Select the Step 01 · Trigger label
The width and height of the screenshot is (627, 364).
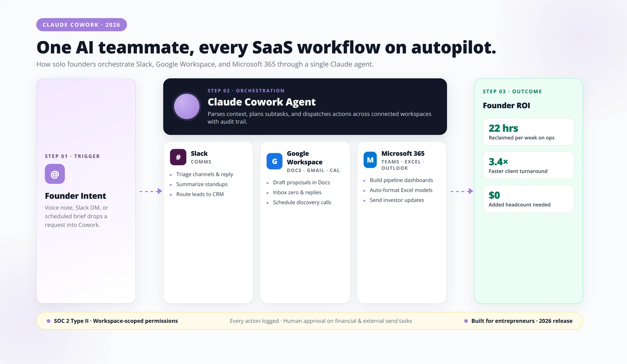(x=72, y=156)
